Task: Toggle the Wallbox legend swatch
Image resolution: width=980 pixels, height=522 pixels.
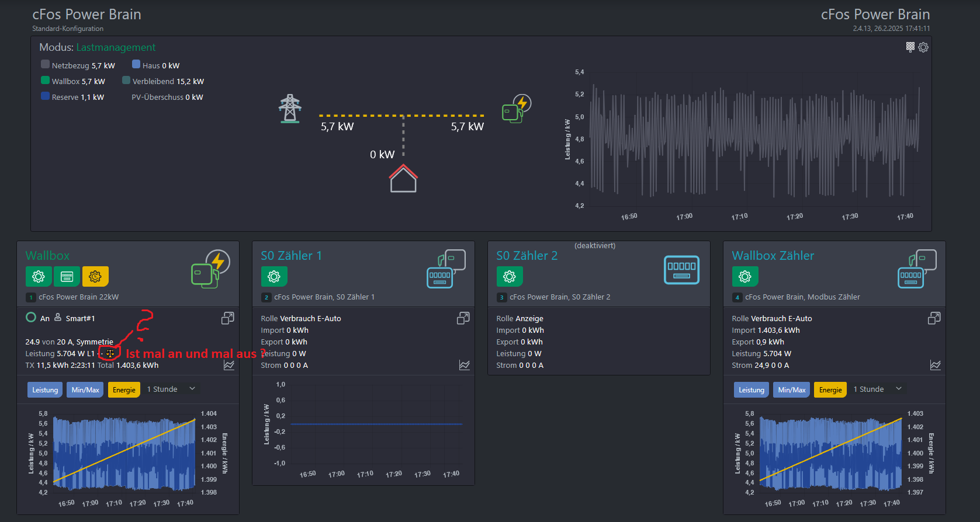Action: click(x=45, y=80)
